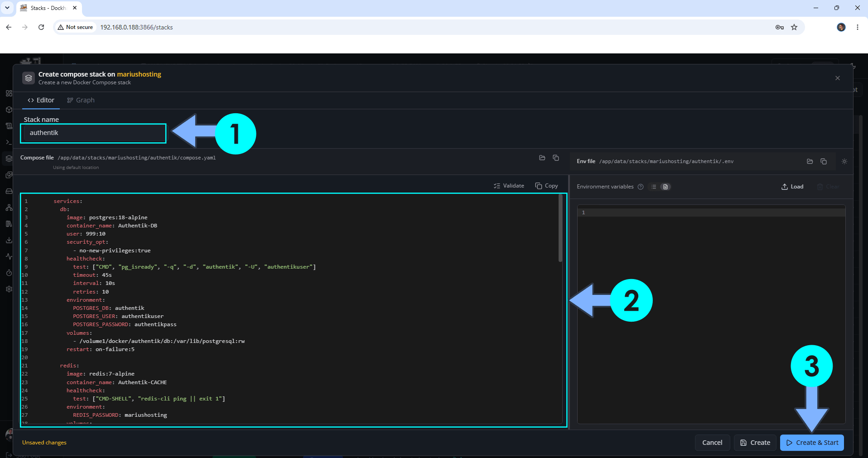Viewport: 868px width, 458px height.
Task: Copy the Env file path
Action: tap(824, 161)
